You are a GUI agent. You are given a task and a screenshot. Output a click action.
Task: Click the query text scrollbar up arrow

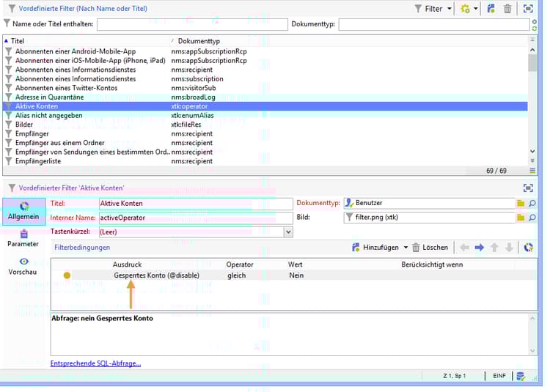pyautogui.click(x=532, y=319)
